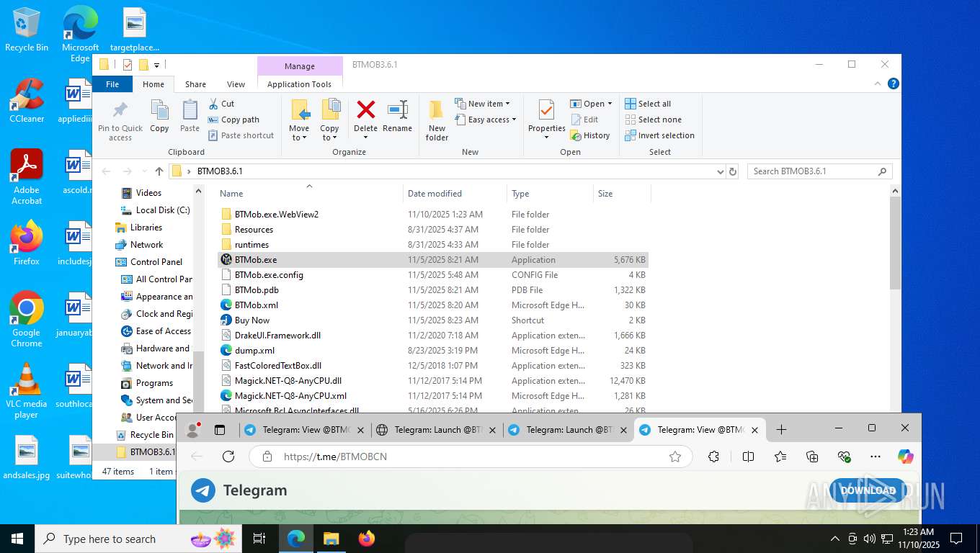This screenshot has height=553, width=980.
Task: Toggle Edge split screen icon
Action: click(748, 457)
